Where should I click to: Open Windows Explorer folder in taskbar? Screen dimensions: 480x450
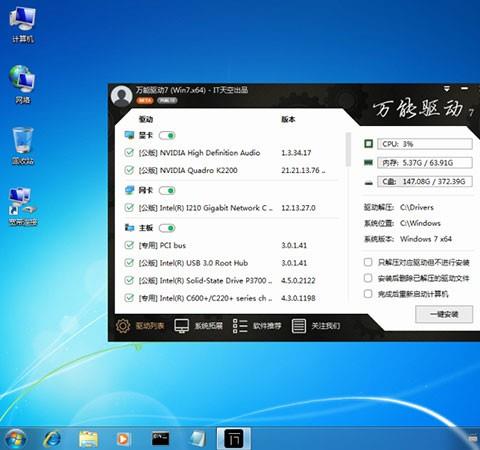point(88,439)
